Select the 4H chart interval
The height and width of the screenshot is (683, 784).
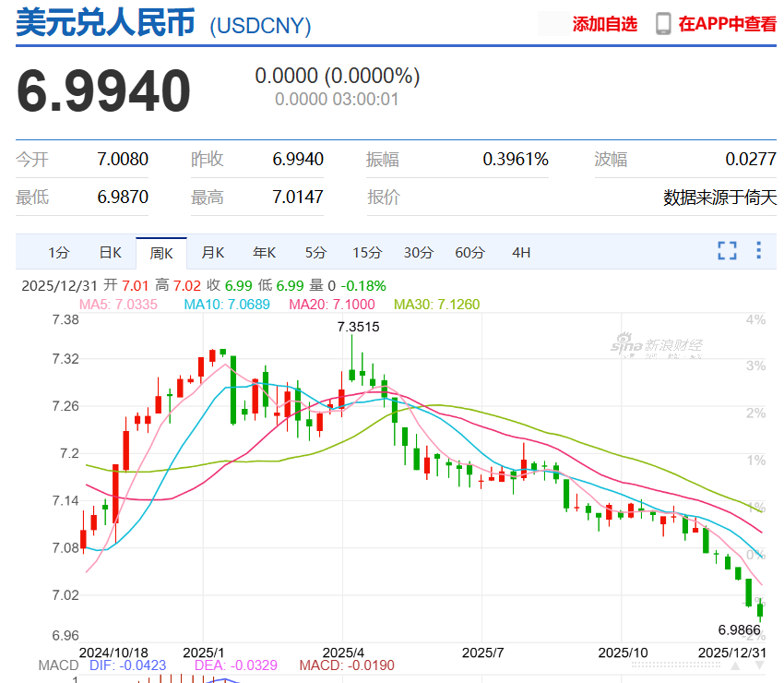point(521,251)
